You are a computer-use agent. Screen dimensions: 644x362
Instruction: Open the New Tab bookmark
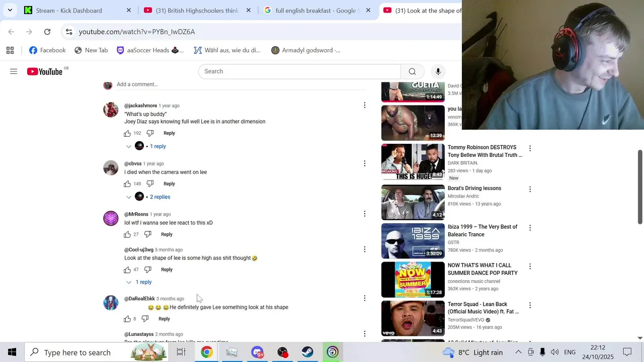(91, 50)
